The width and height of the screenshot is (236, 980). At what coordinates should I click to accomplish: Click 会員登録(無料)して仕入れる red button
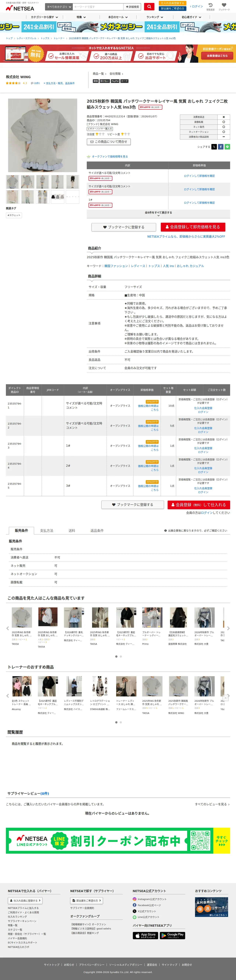(199, 504)
